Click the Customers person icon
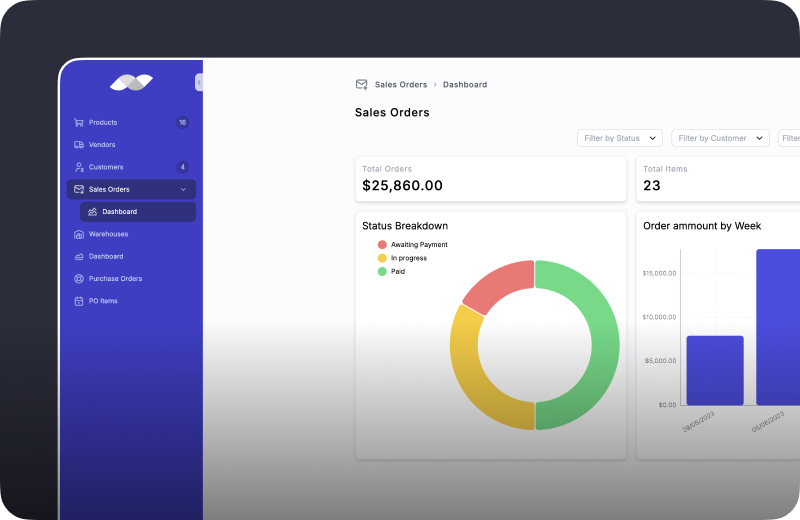This screenshot has width=800, height=520. click(79, 167)
